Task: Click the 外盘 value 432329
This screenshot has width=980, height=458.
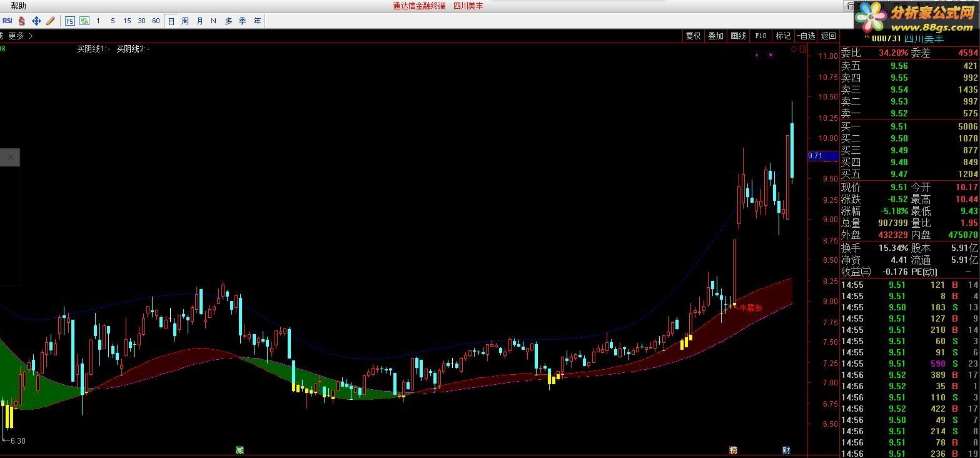Action: (893, 235)
